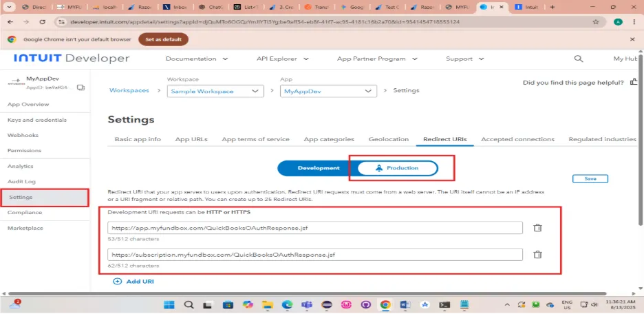The height and width of the screenshot is (314, 644).
Task: Click the Add URI link
Action: (x=140, y=282)
